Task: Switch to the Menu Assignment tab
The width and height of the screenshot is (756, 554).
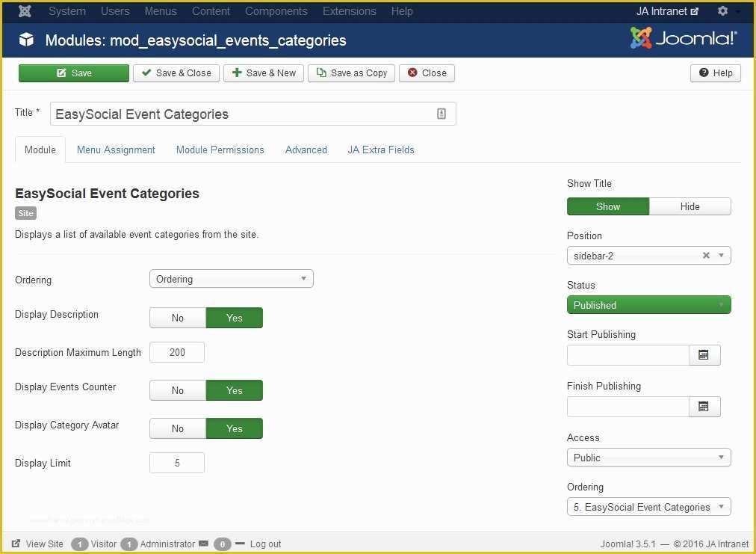Action: coord(116,150)
